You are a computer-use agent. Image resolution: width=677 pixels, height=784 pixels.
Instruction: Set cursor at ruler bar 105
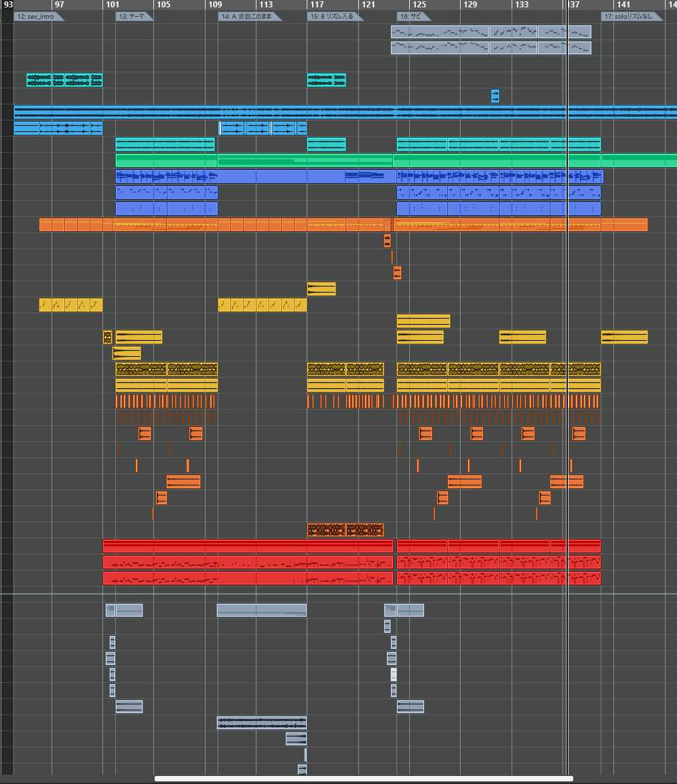tap(163, 5)
